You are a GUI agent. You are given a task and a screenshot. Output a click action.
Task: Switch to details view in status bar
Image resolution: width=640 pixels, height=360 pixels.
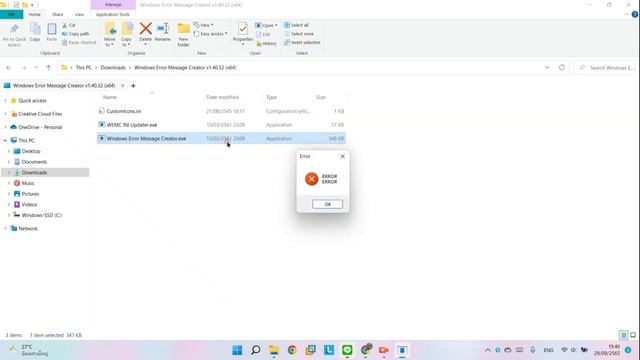(623, 335)
